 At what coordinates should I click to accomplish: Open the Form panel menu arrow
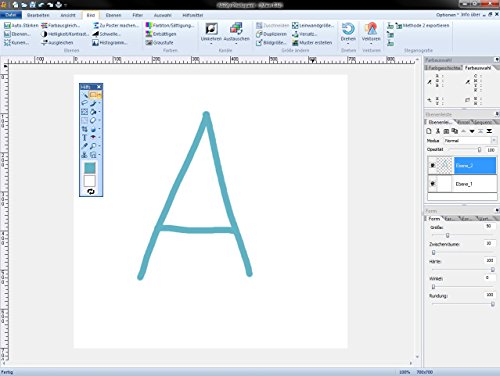(x=497, y=211)
